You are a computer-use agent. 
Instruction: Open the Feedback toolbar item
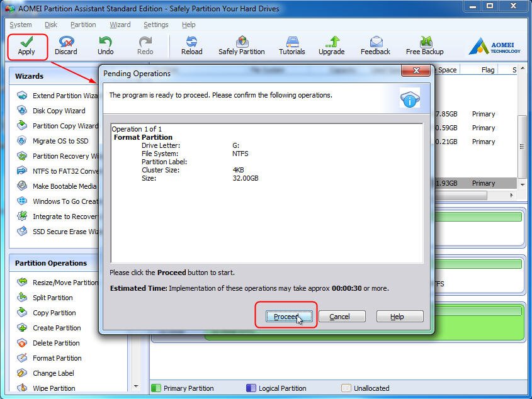click(x=375, y=46)
